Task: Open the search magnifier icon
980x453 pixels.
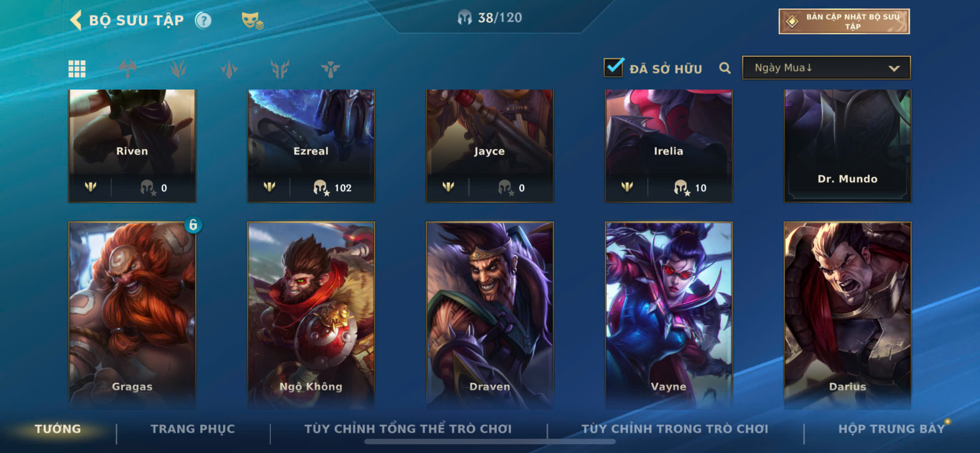Action: pos(725,68)
